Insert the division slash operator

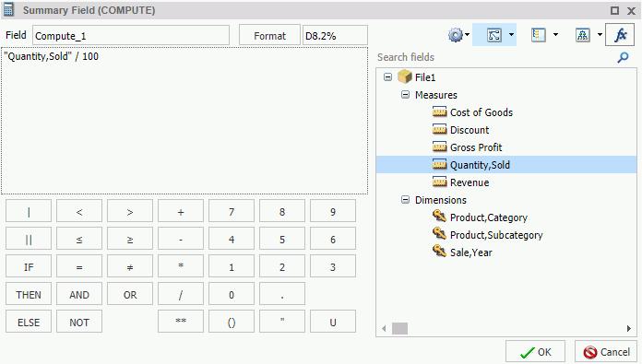[x=181, y=295]
